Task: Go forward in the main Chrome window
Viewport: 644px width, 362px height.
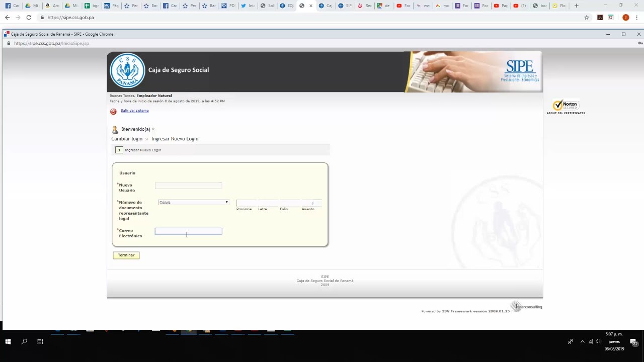Action: [18, 17]
